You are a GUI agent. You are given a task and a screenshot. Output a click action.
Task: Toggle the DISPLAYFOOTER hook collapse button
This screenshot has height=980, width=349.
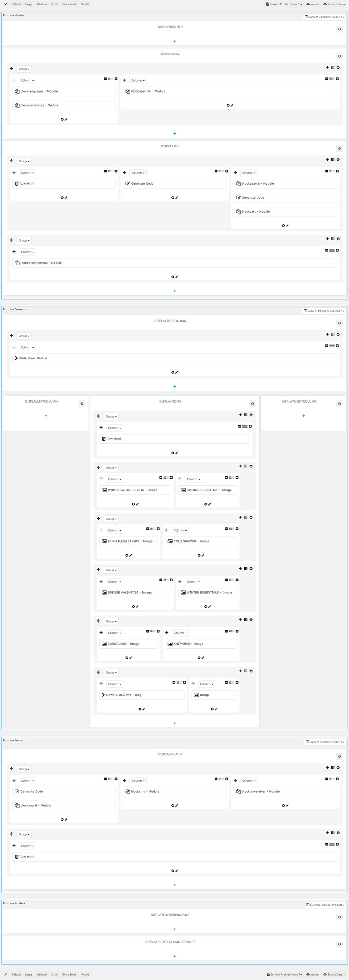[x=340, y=757]
